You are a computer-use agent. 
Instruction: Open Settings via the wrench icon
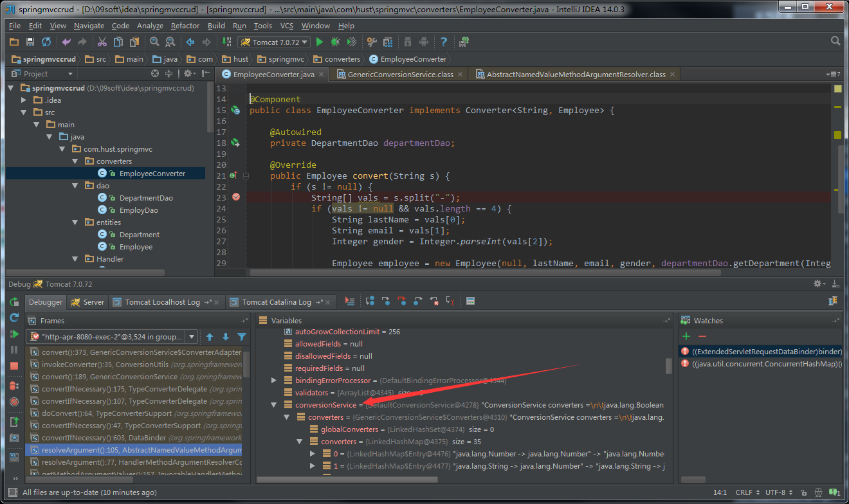(372, 42)
